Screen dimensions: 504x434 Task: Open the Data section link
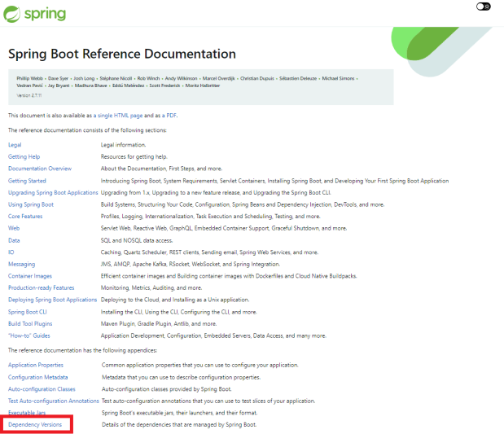(14, 240)
